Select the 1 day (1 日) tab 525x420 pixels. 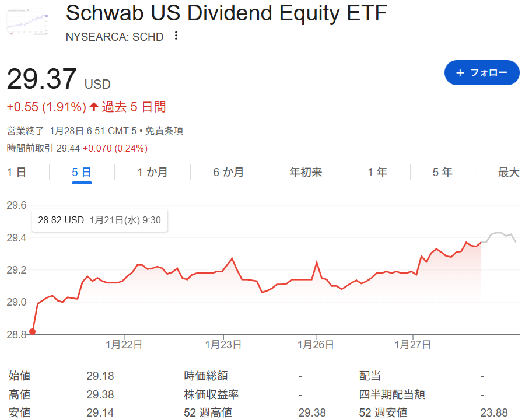[x=16, y=172]
